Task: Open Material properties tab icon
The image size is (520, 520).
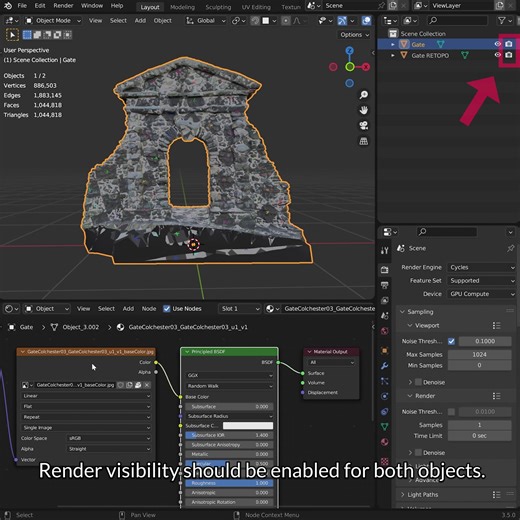Action: (x=384, y=442)
